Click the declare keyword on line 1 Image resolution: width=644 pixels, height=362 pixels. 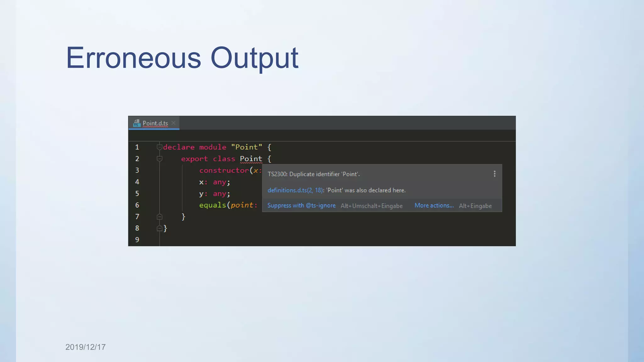coord(179,147)
